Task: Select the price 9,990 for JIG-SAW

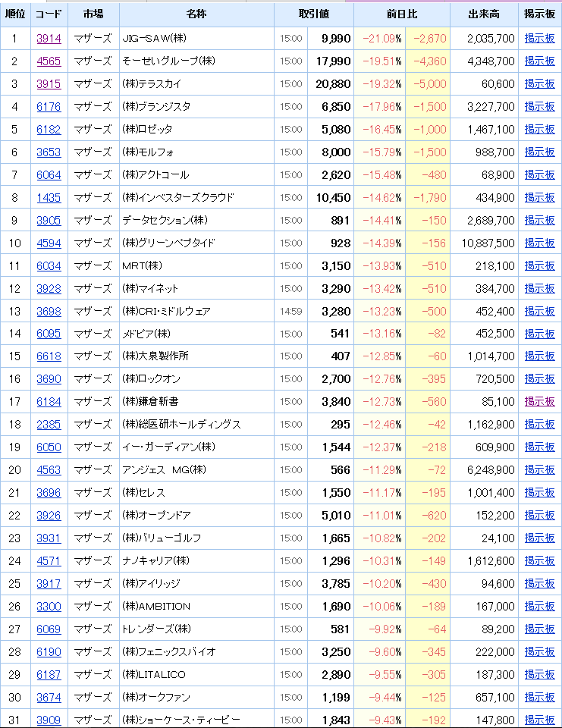Action: [336, 39]
